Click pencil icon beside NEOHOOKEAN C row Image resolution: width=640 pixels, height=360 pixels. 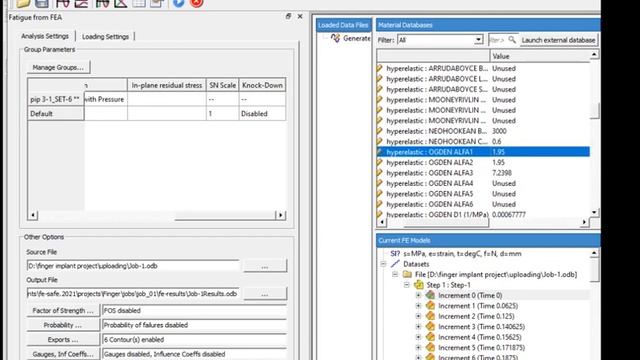click(380, 142)
